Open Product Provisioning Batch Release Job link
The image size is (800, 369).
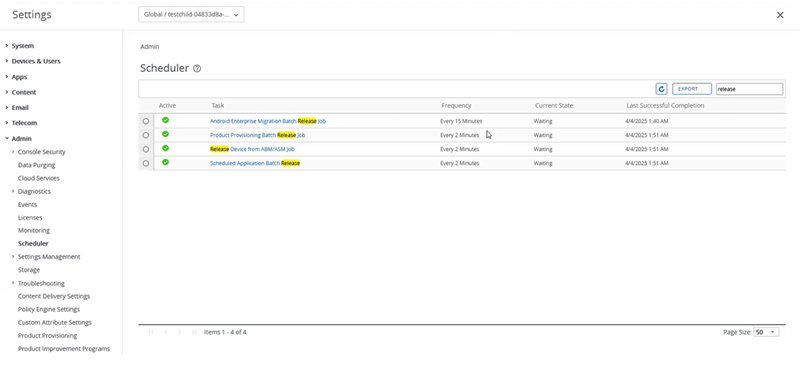258,135
